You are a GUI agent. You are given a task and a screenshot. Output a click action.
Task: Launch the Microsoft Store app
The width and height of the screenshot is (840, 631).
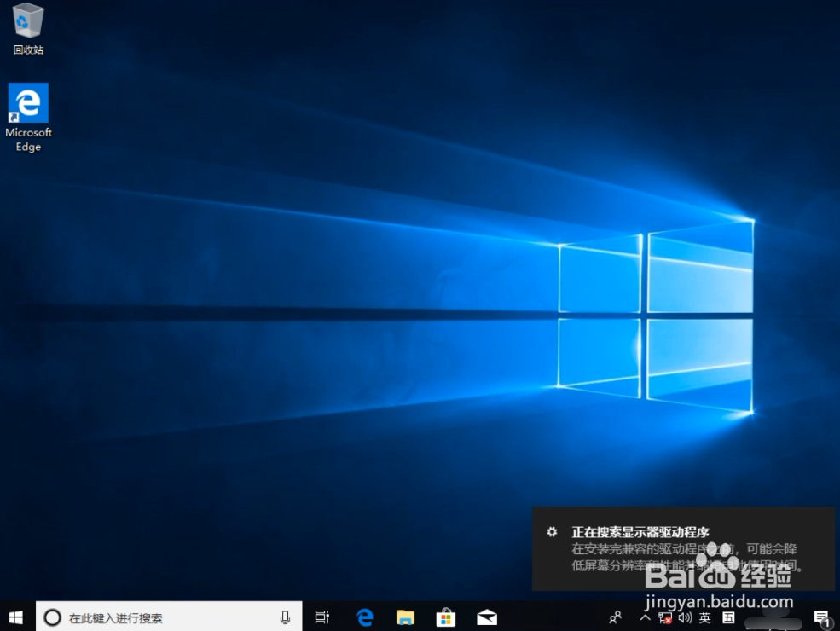(446, 617)
